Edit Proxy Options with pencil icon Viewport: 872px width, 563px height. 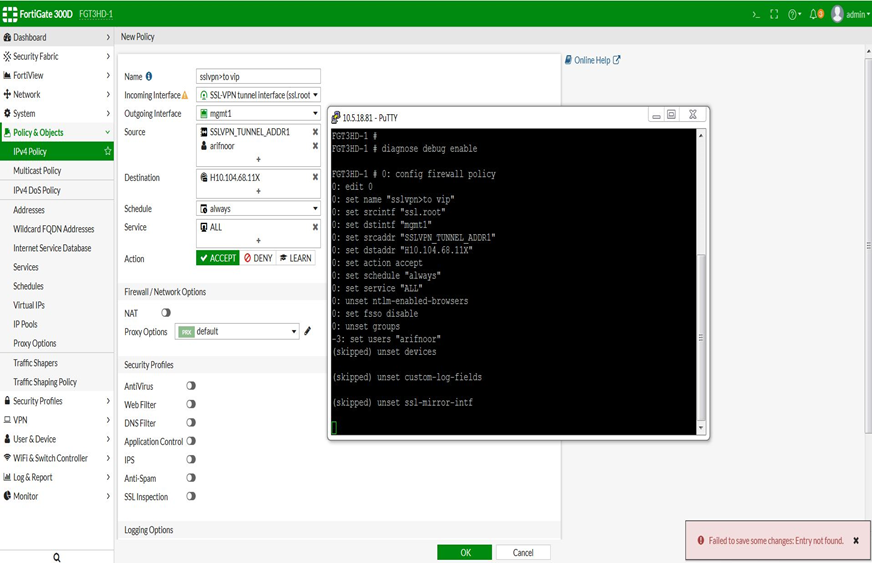click(x=308, y=331)
